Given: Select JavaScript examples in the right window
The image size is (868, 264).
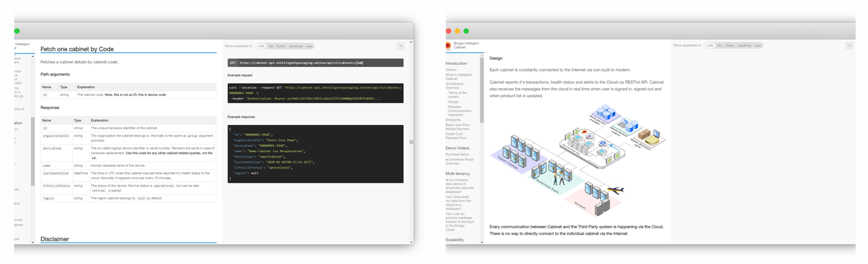Looking at the screenshot, I should [744, 46].
